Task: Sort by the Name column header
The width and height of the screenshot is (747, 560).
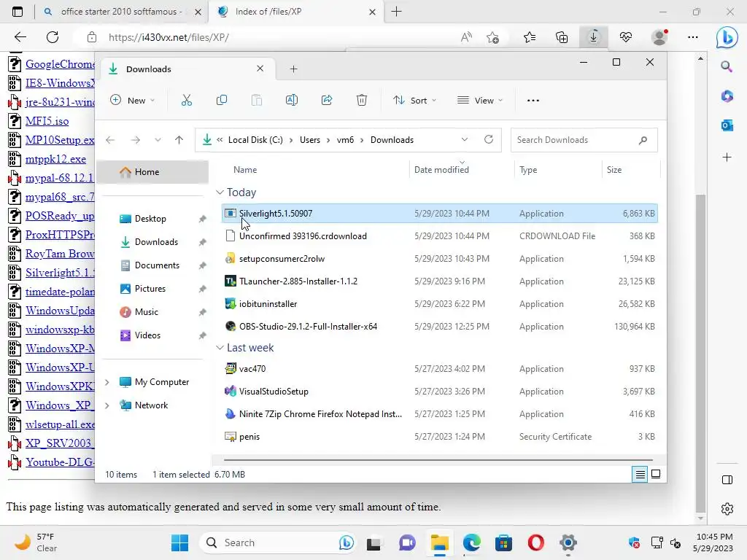Action: [245, 170]
